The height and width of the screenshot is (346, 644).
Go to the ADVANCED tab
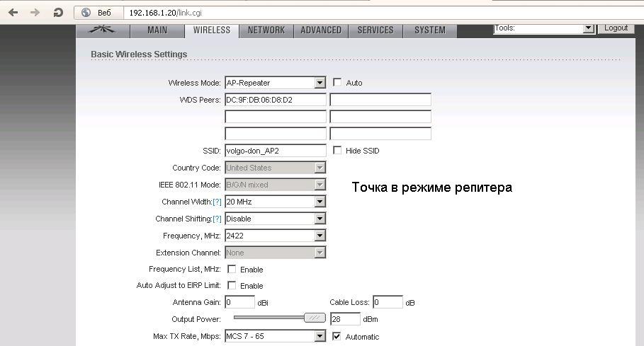tap(321, 30)
